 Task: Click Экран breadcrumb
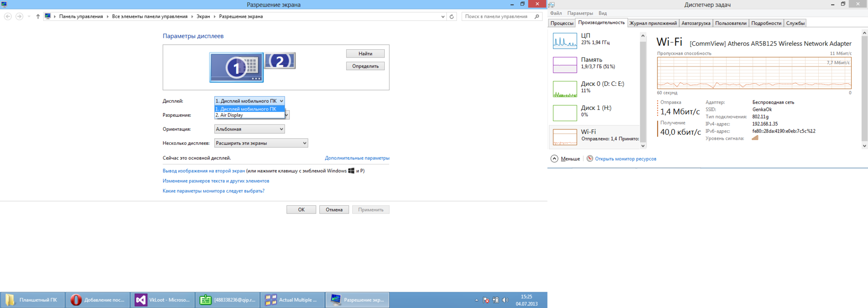pyautogui.click(x=203, y=16)
